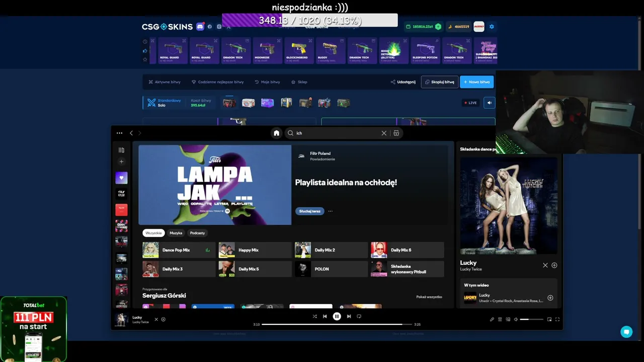
Task: Toggle repeat in the Spotify player
Action: (x=359, y=316)
